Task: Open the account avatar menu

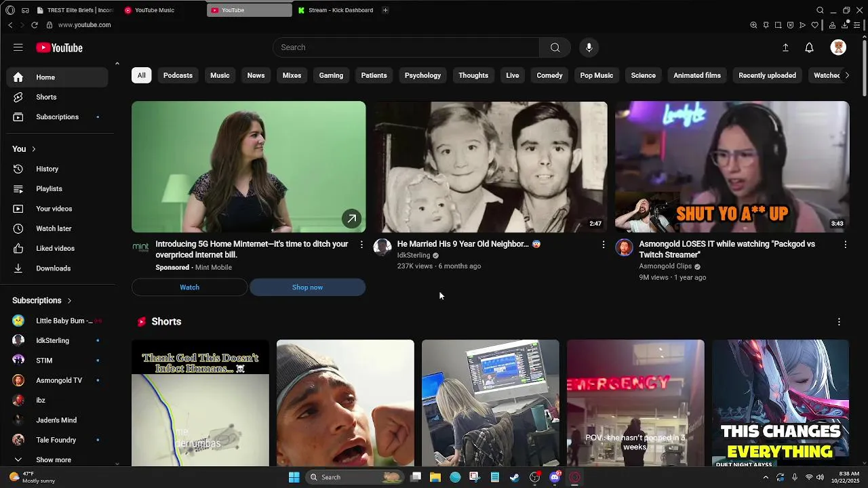Action: 838,47
